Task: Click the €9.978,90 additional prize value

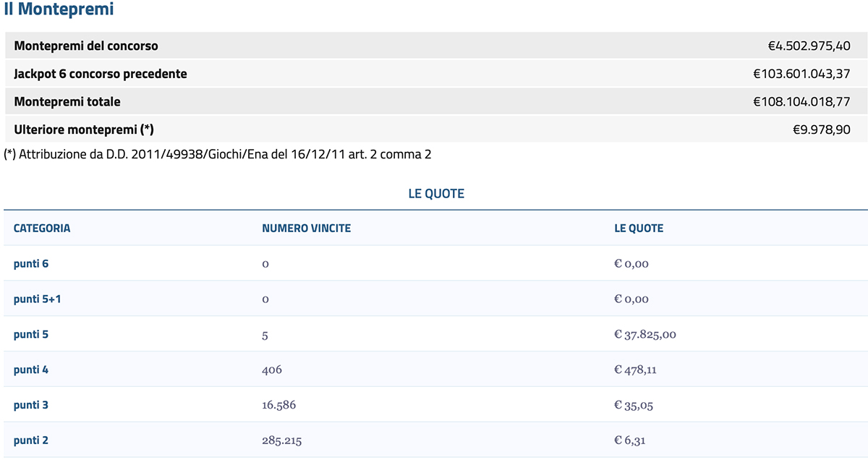Action: (821, 129)
